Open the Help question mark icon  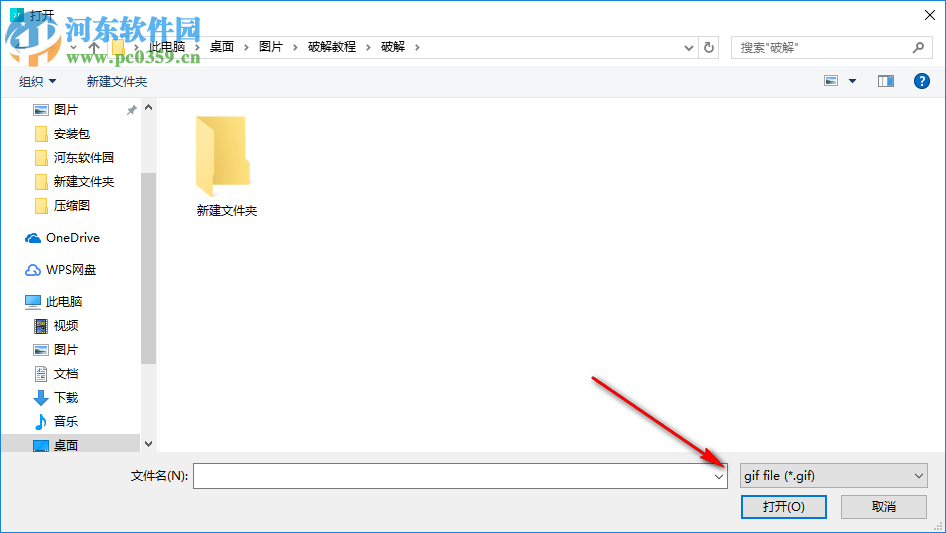(921, 81)
